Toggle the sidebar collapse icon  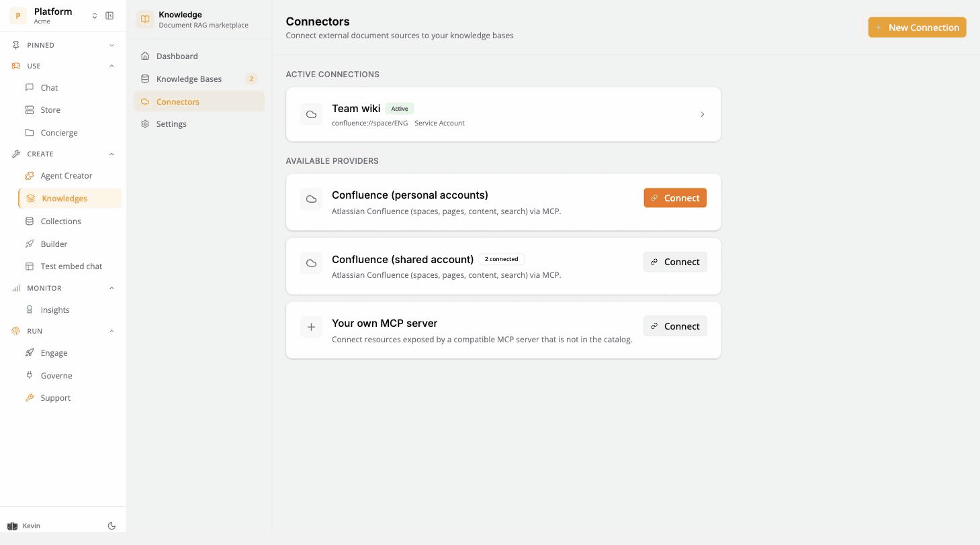[x=109, y=15]
